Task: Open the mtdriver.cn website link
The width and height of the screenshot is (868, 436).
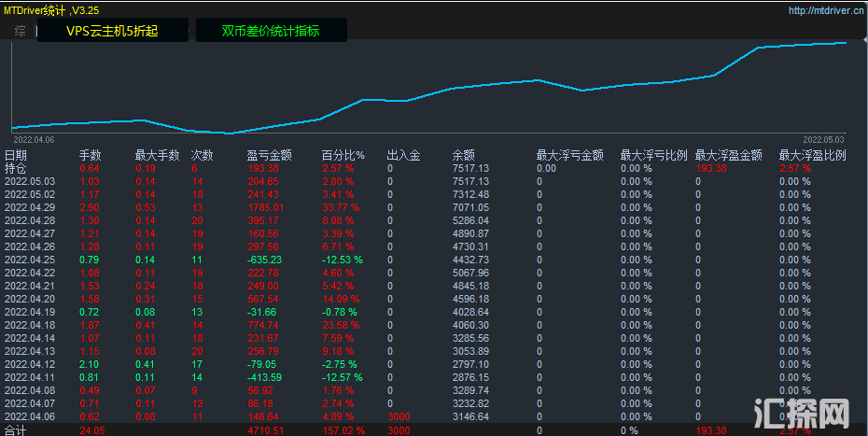Action: coord(825,10)
